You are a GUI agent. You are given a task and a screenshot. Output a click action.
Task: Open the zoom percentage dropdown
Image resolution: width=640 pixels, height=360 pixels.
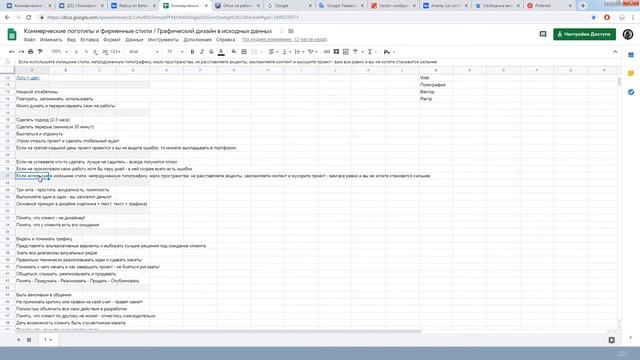[60, 52]
